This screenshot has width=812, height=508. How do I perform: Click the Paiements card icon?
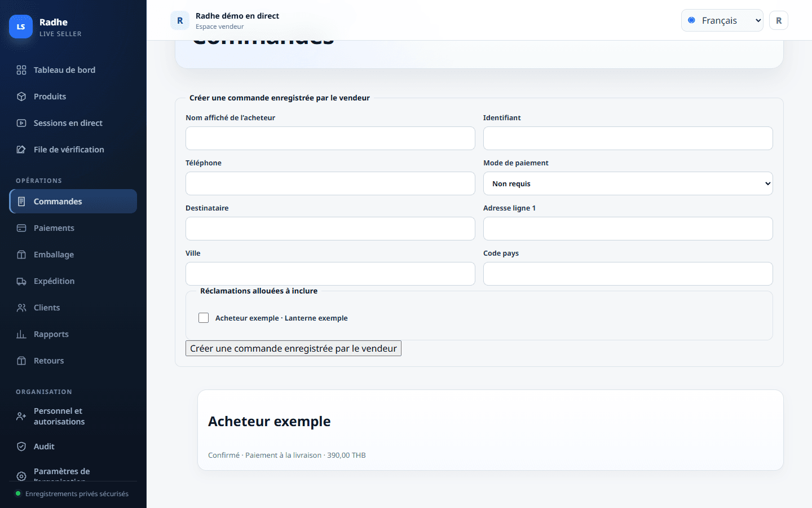click(x=21, y=228)
